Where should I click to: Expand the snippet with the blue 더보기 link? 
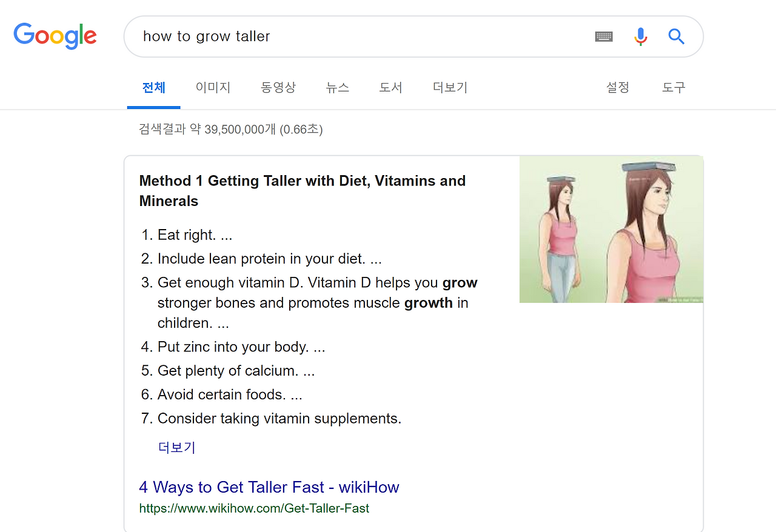(x=177, y=448)
